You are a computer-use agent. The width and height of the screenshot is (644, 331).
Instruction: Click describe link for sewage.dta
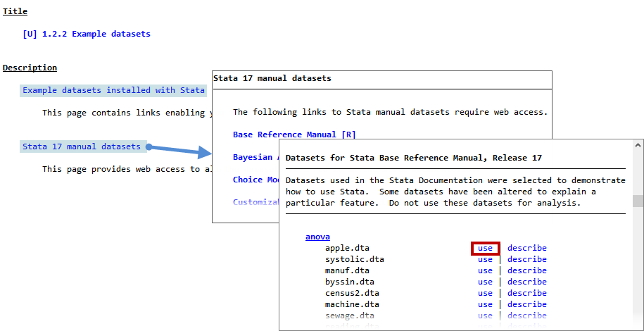527,316
